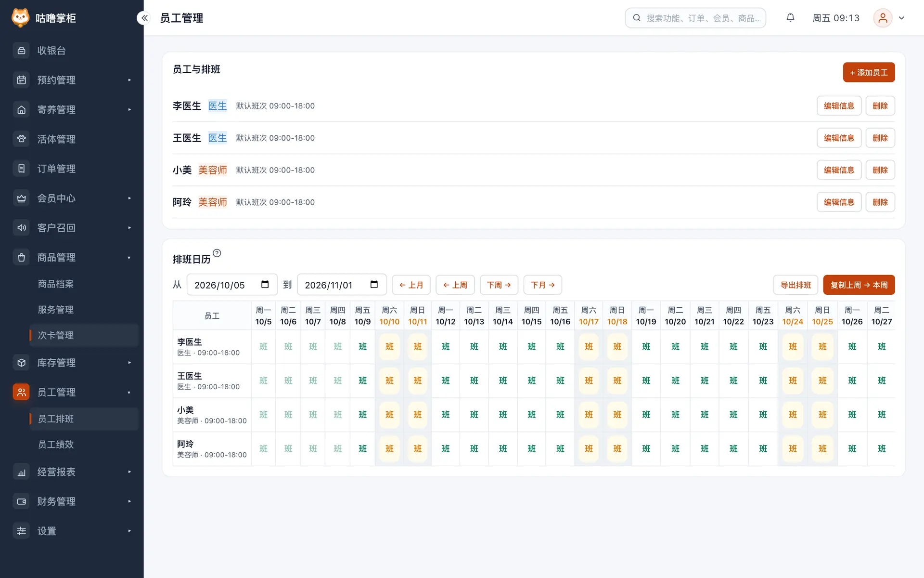Open the help icon beside 排班日历

point(217,253)
